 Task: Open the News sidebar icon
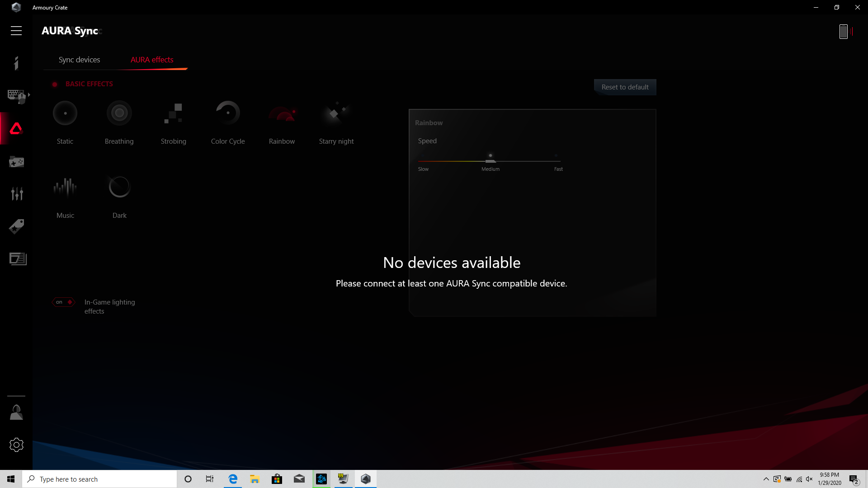coord(18,258)
